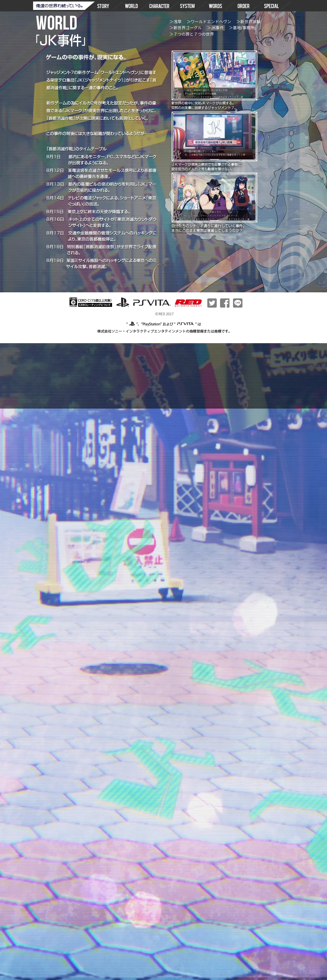The image size is (327, 980).
Task: Click the PS VITA logo
Action: pos(152,302)
